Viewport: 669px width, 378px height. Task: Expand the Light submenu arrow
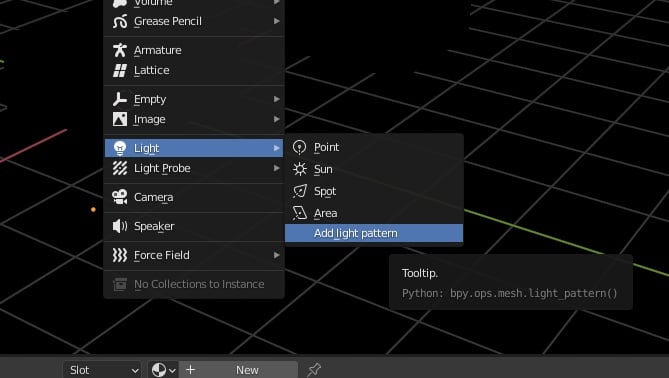[276, 148]
